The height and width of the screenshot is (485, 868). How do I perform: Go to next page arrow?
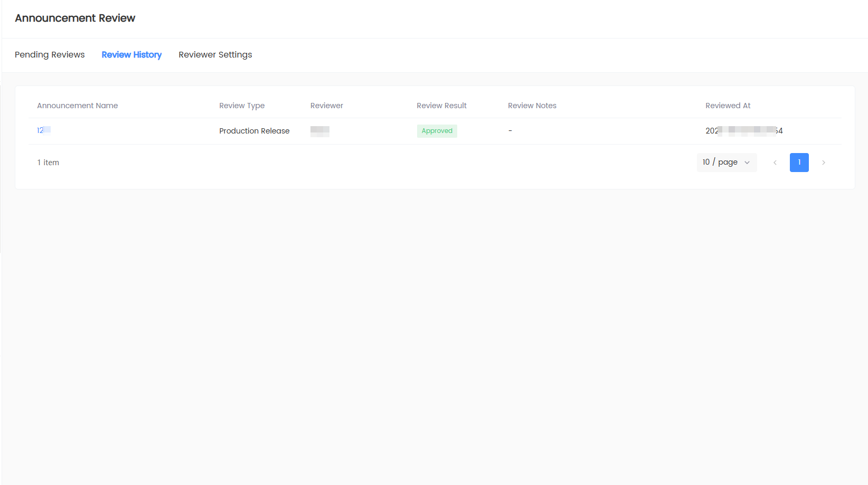point(824,163)
